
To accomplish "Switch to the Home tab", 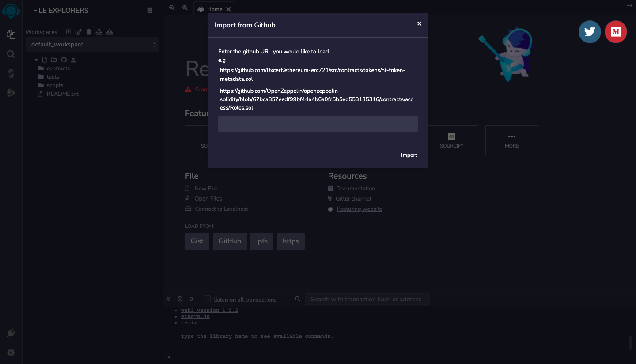I will pyautogui.click(x=214, y=8).
